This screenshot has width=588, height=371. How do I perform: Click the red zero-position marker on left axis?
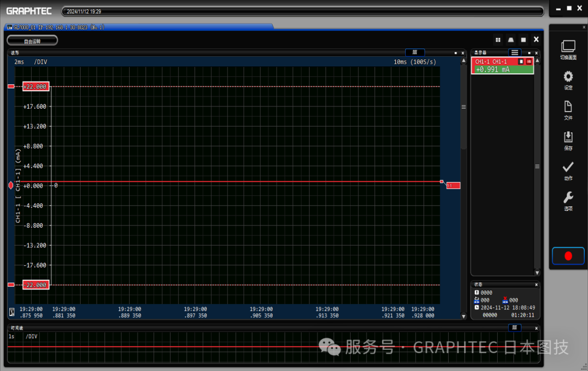point(11,185)
